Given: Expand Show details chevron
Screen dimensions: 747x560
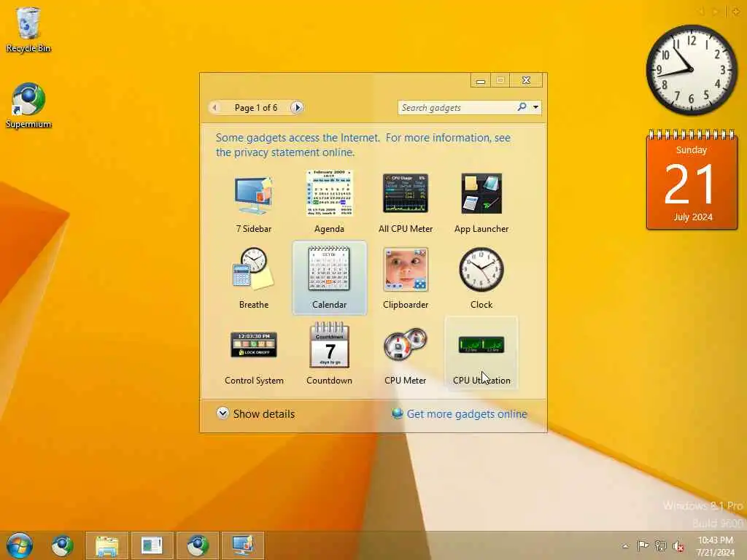Looking at the screenshot, I should (x=222, y=413).
